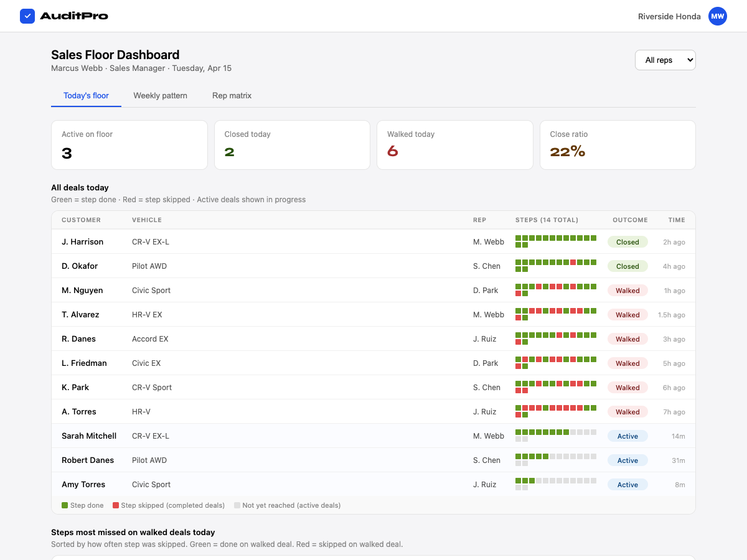The image size is (747, 560).
Task: Click the REP column header
Action: 480,220
